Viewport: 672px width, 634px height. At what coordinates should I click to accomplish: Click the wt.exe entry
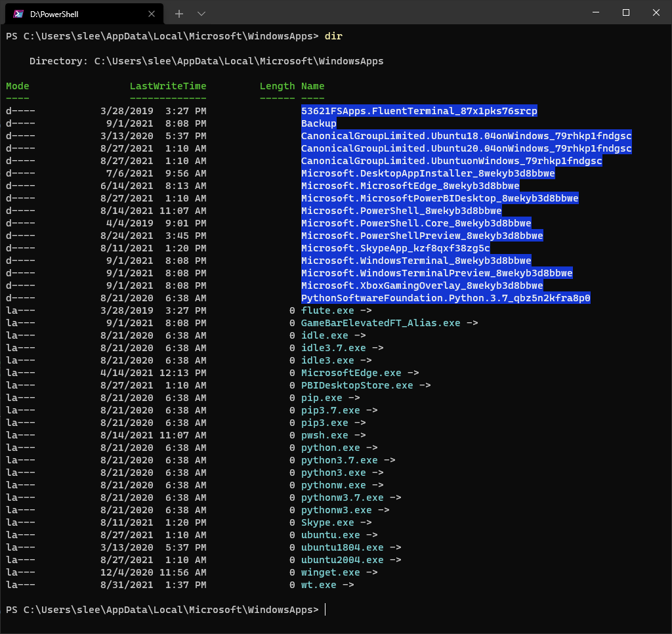tap(318, 584)
